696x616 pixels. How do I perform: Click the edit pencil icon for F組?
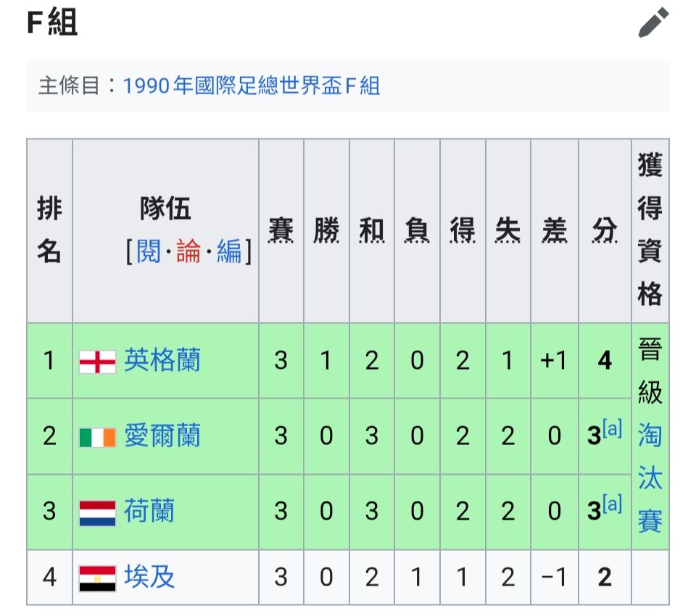click(x=653, y=22)
